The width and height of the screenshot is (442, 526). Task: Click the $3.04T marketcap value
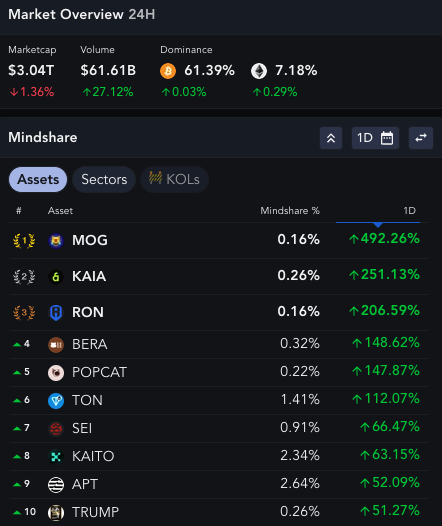(31, 70)
